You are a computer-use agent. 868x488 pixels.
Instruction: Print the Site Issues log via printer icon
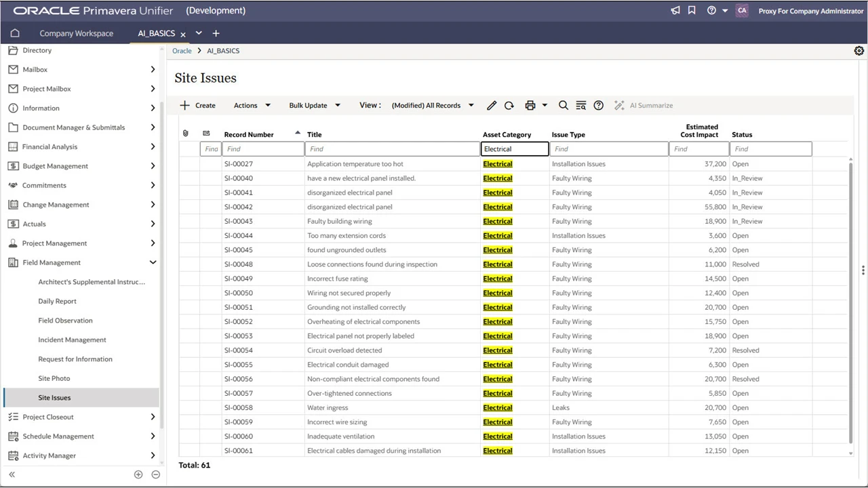point(530,105)
